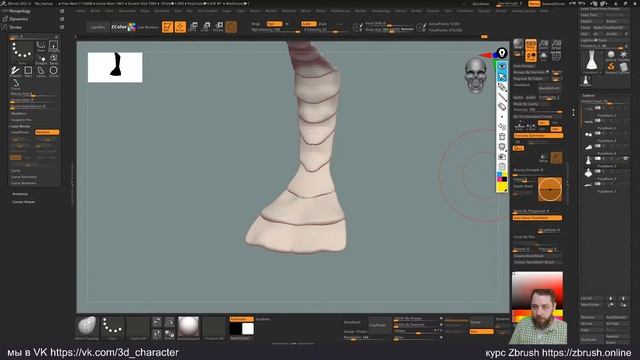Toggle the Zadd orange button
The image size is (640, 360).
(309, 24)
